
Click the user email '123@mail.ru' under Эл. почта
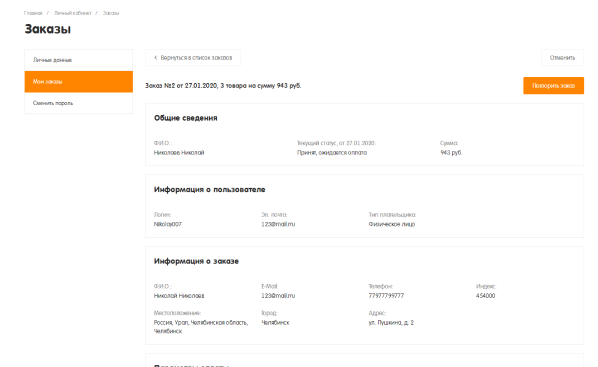coord(278,224)
